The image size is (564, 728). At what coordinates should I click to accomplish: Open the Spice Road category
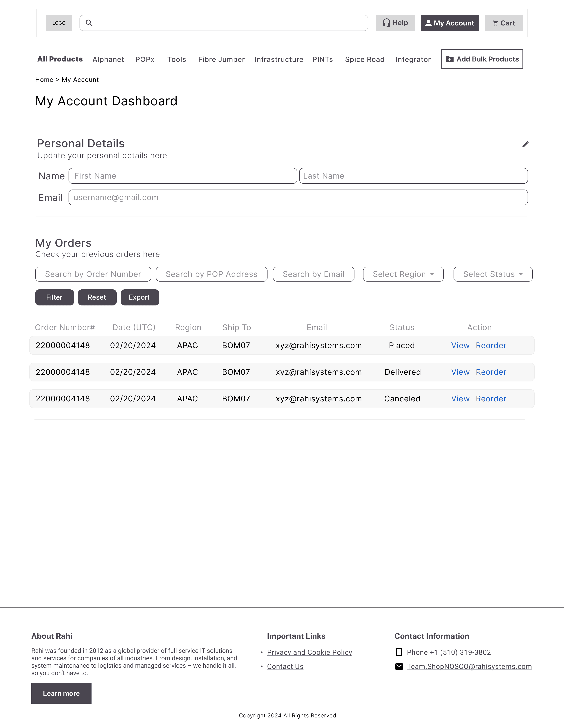(365, 60)
